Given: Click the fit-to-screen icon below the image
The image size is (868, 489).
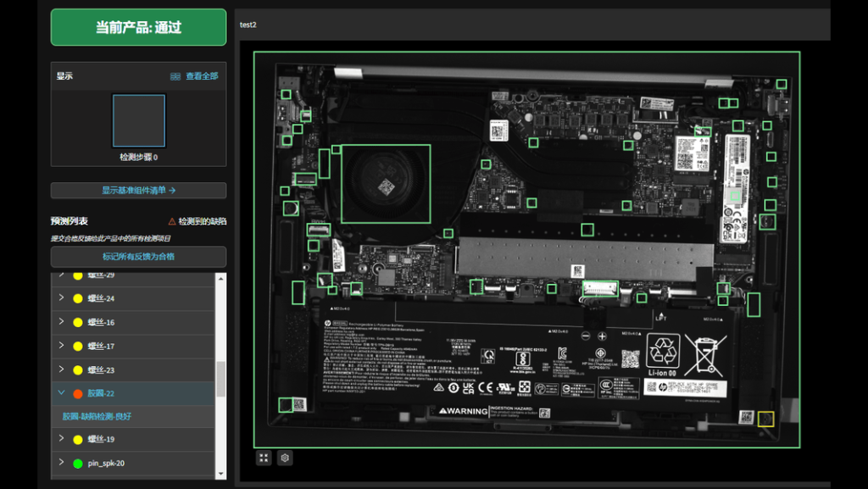Looking at the screenshot, I should coord(264,458).
